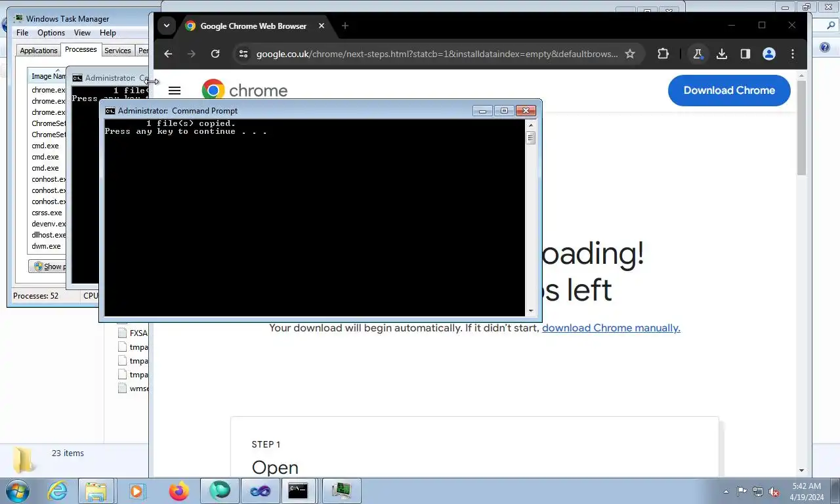Click the Chrome logo on the page
Screen dimensions: 840x504
[x=245, y=91]
